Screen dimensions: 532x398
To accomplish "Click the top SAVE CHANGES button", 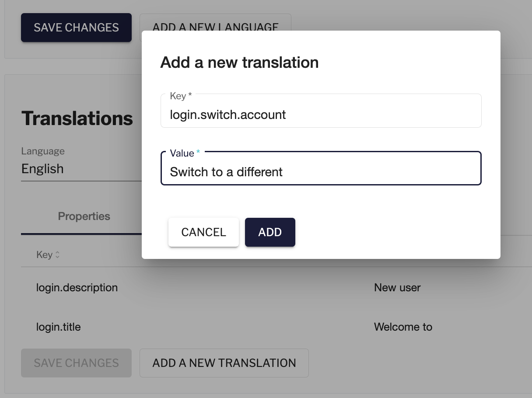I will (x=76, y=28).
